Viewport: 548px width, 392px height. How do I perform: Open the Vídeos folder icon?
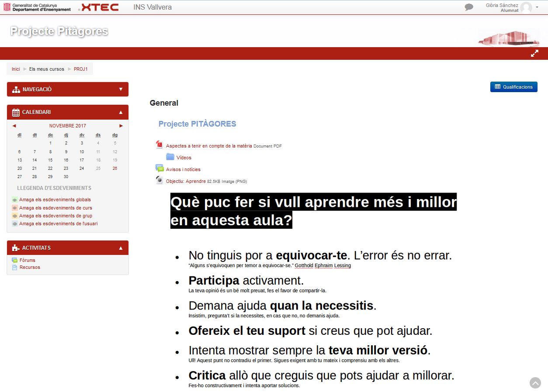(170, 157)
